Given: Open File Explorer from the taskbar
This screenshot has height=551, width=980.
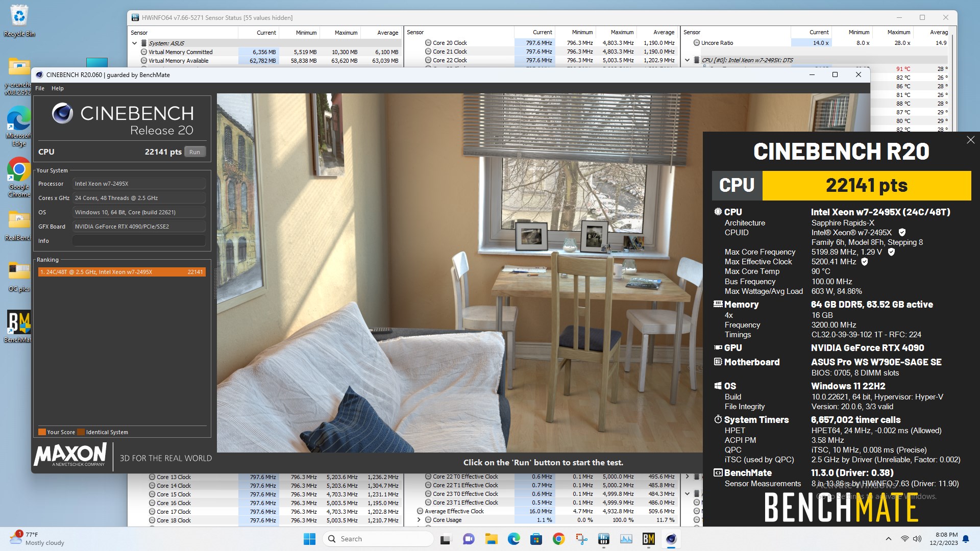Looking at the screenshot, I should [491, 539].
